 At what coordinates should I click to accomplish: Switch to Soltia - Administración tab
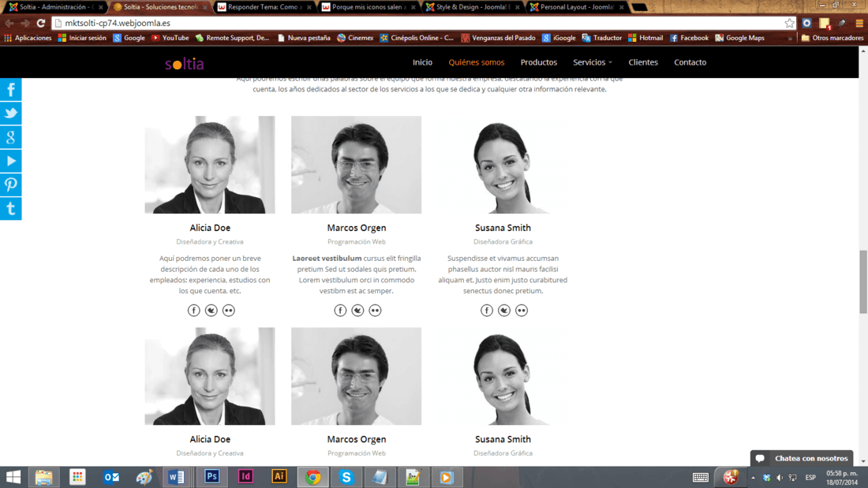click(x=54, y=7)
